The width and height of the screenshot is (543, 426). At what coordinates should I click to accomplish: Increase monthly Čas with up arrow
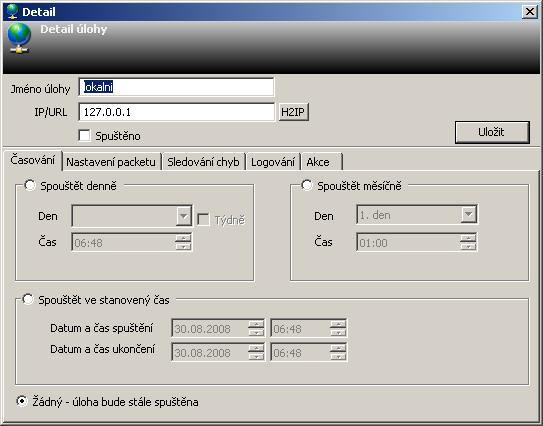[x=468, y=238]
